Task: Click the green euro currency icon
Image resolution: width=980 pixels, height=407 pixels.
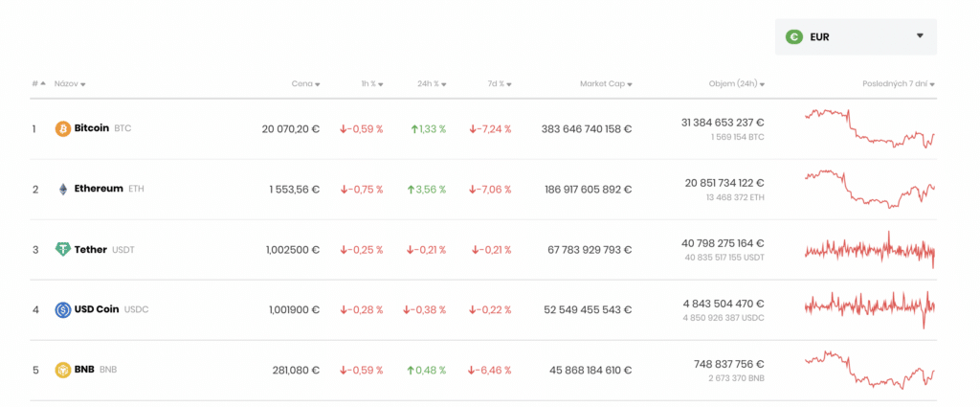Action: tap(793, 37)
